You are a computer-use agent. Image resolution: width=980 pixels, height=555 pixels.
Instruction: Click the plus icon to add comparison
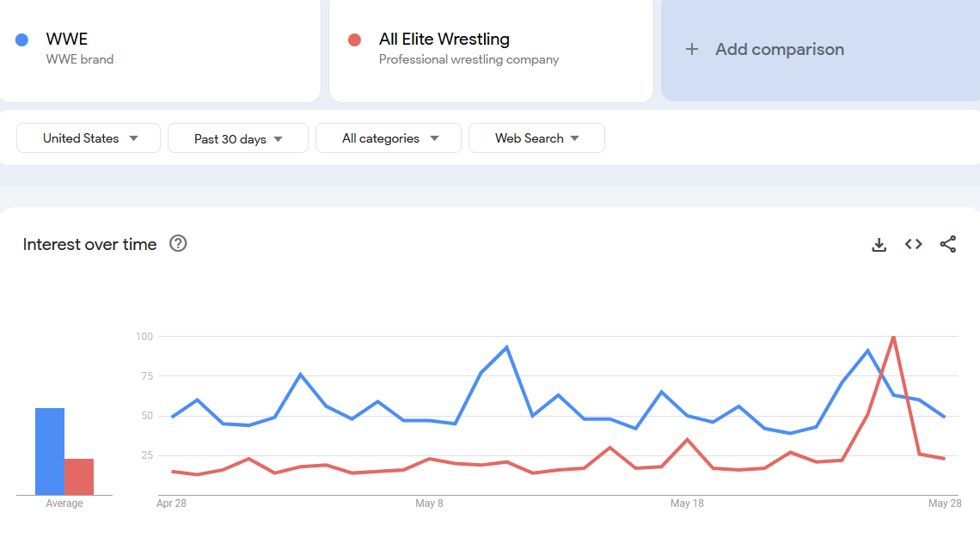[x=692, y=50]
